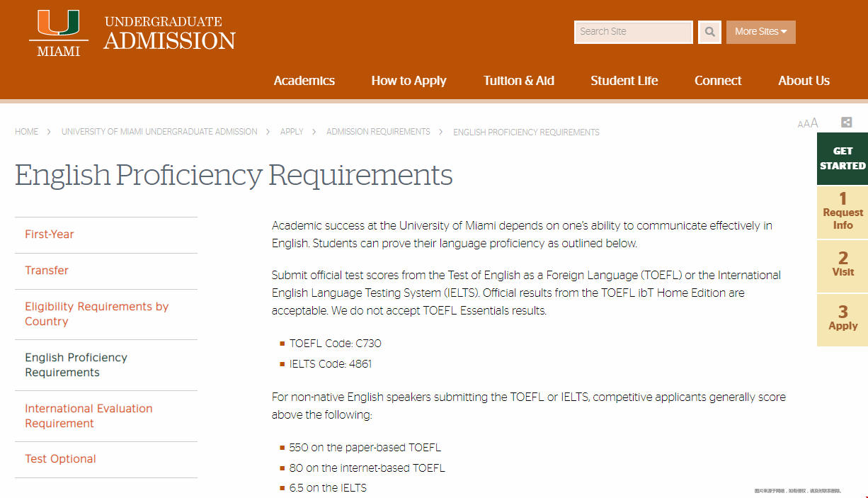Click the IELTS Code: 4861 text
Image resolution: width=868 pixels, height=498 pixels.
coord(331,364)
